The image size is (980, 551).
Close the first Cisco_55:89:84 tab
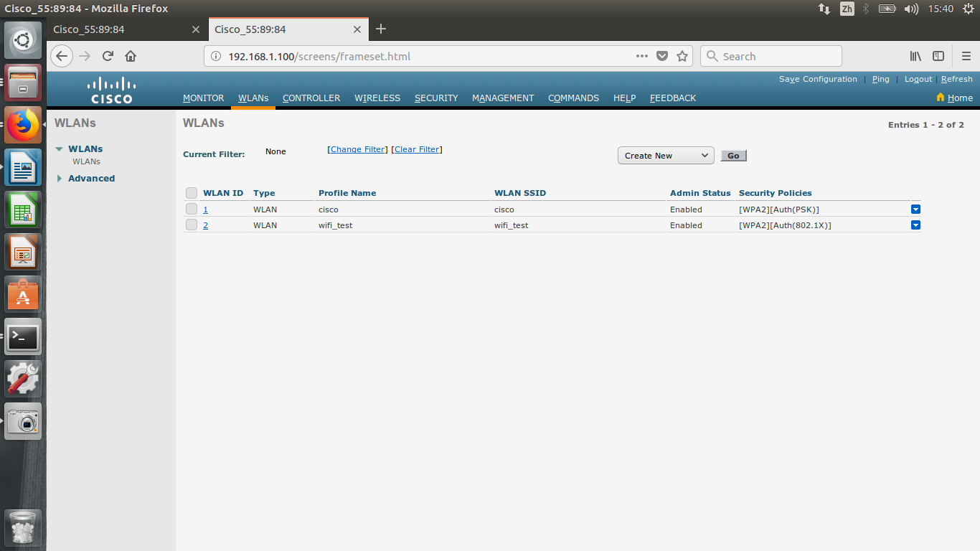(196, 29)
